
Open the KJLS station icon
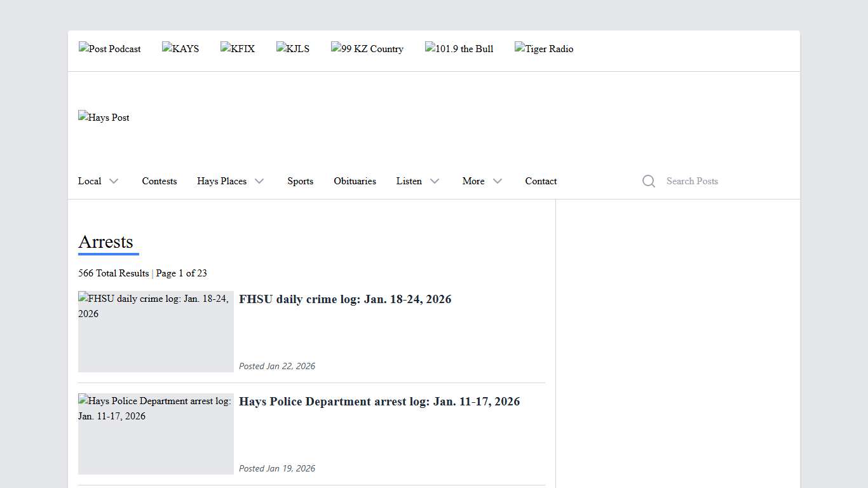293,49
